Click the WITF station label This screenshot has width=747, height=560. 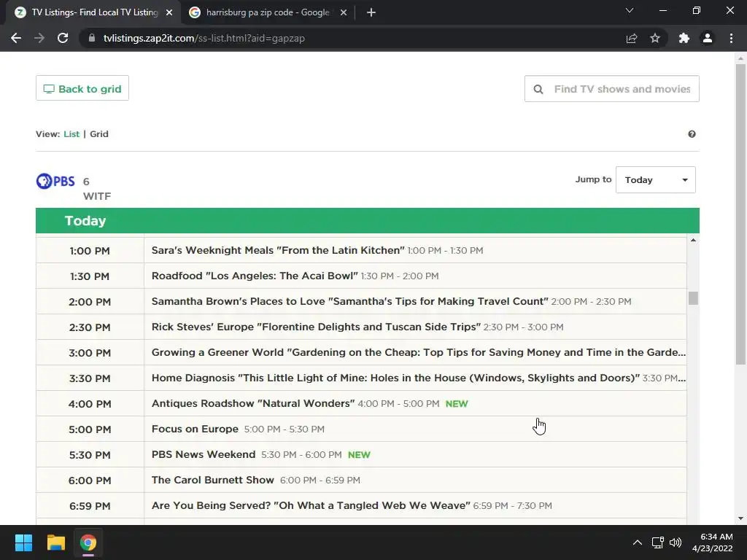point(97,196)
